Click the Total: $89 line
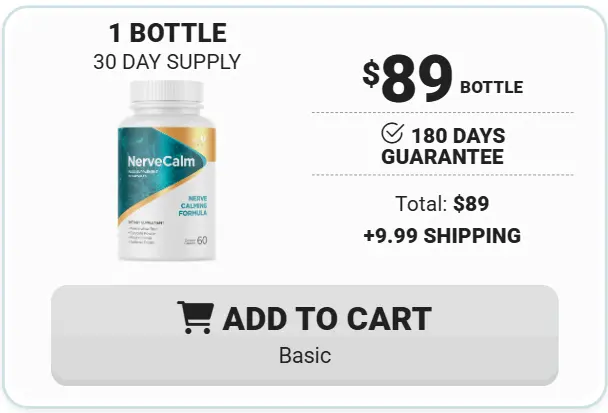Image resolution: width=608 pixels, height=413 pixels. coord(442,204)
